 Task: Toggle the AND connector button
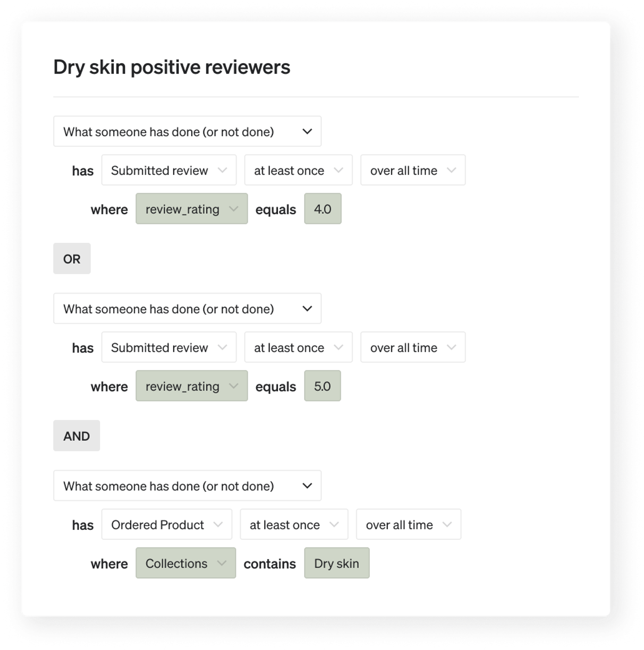tap(76, 436)
